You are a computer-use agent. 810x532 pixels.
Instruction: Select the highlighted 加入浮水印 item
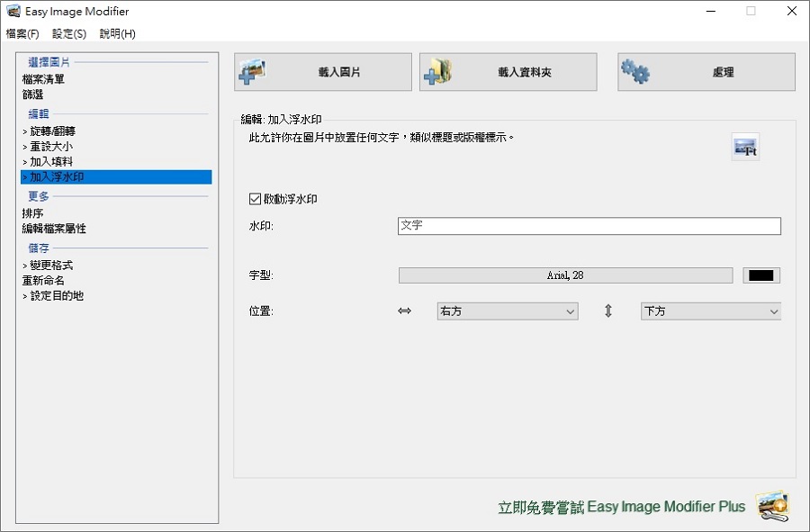116,176
